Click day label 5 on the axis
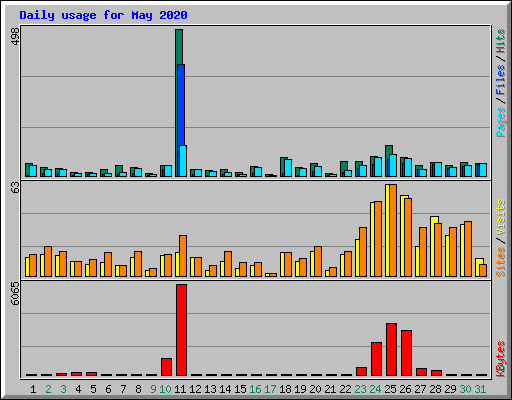Viewport: 512px width, 400px height. point(93,389)
